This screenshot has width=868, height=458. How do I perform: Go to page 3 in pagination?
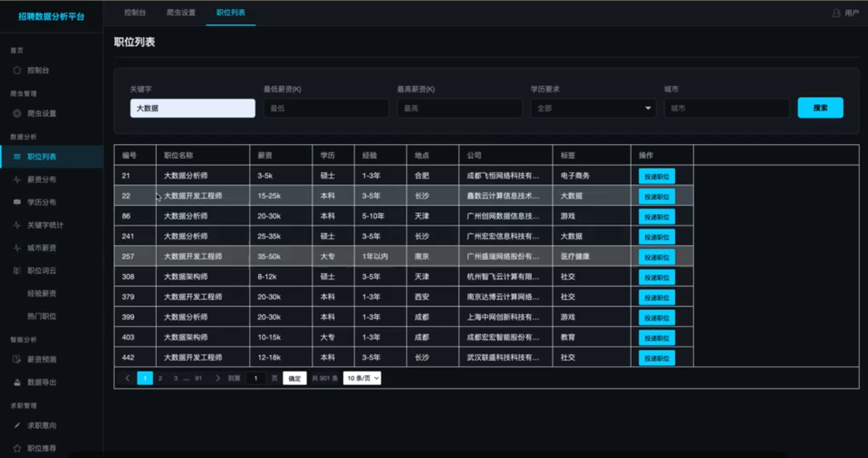(176, 378)
